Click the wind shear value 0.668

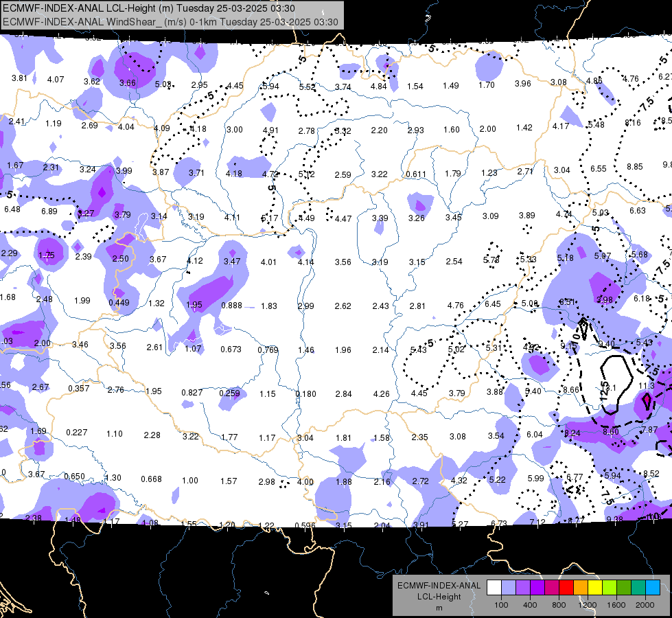(x=151, y=479)
